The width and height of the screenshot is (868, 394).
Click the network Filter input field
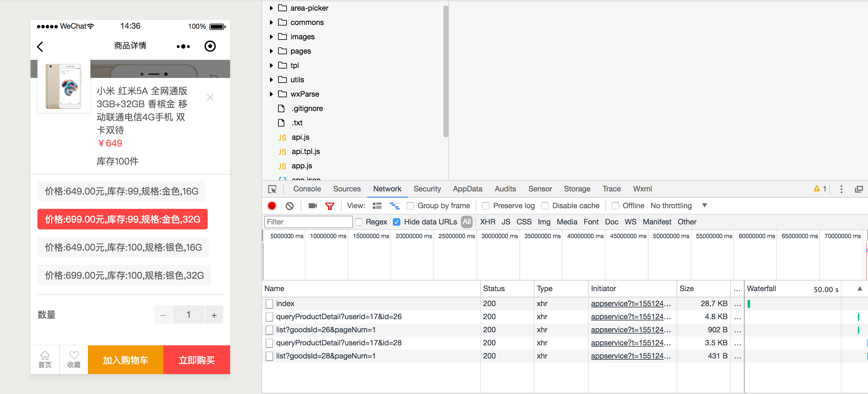[308, 222]
